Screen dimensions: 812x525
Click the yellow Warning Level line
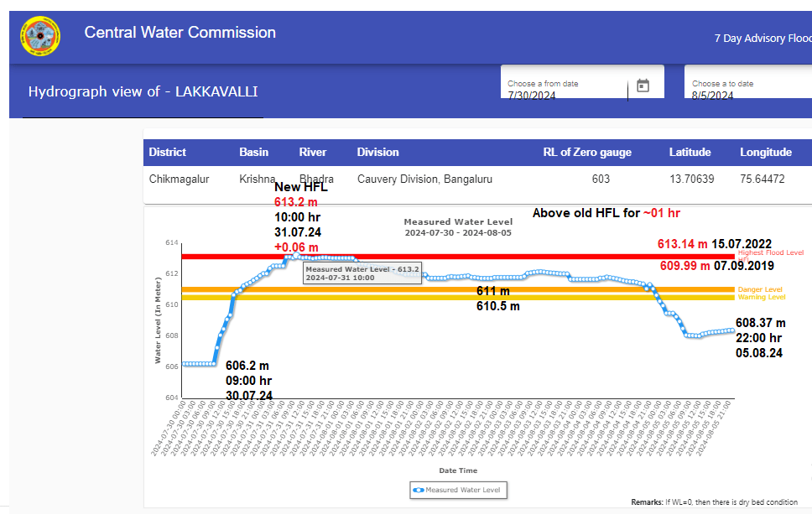[503, 297]
